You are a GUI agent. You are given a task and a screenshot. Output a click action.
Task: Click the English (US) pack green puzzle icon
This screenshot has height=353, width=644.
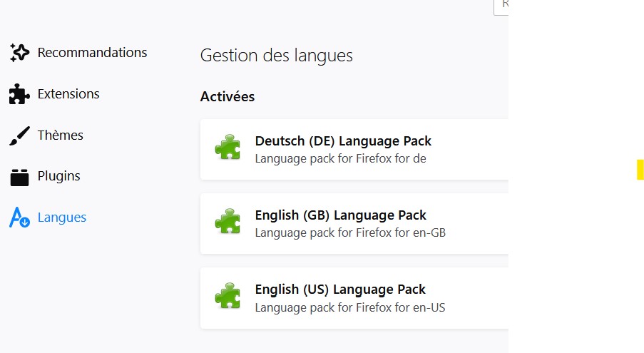228,297
